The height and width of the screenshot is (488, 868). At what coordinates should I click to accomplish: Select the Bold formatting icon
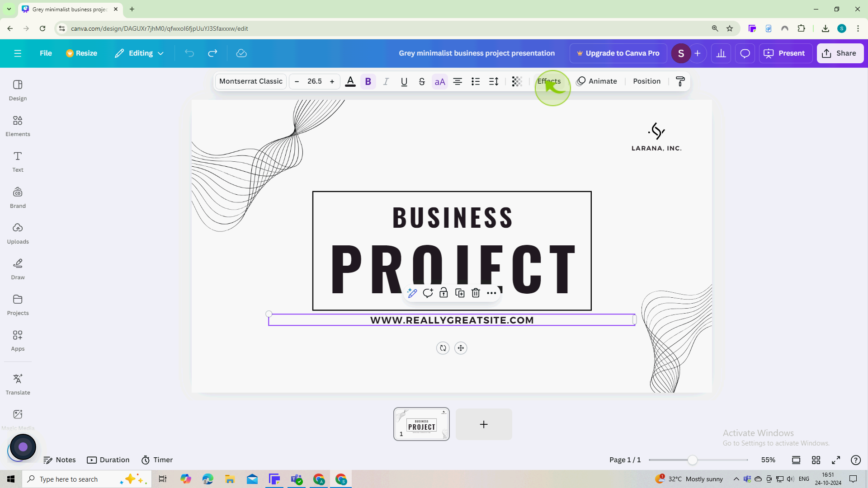point(368,81)
